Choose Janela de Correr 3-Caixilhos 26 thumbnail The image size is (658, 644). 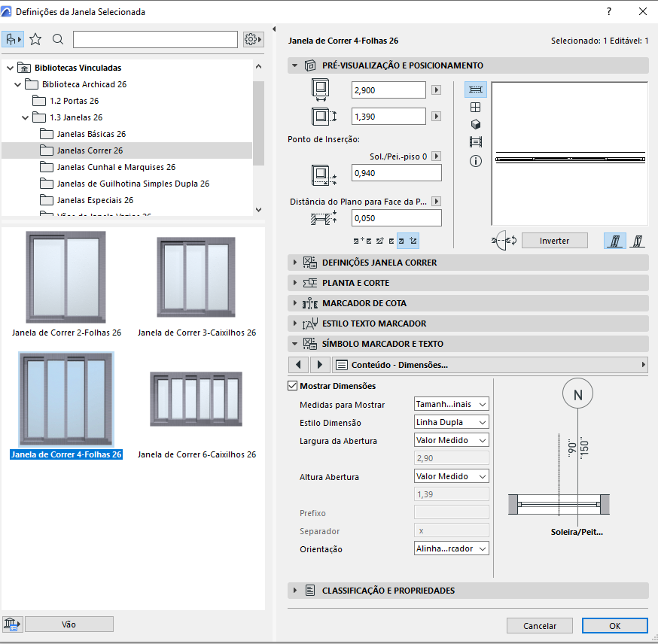[196, 277]
